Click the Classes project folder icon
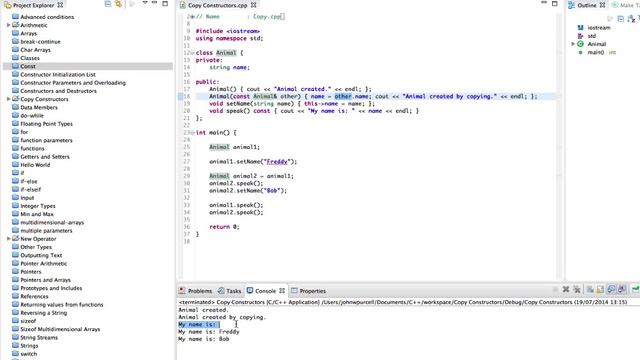The height and width of the screenshot is (360, 640). pyautogui.click(x=16, y=58)
